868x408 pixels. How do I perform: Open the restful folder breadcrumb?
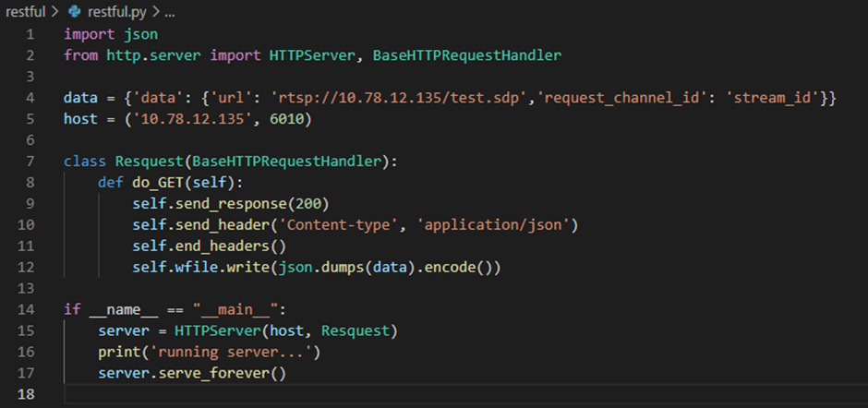click(26, 12)
